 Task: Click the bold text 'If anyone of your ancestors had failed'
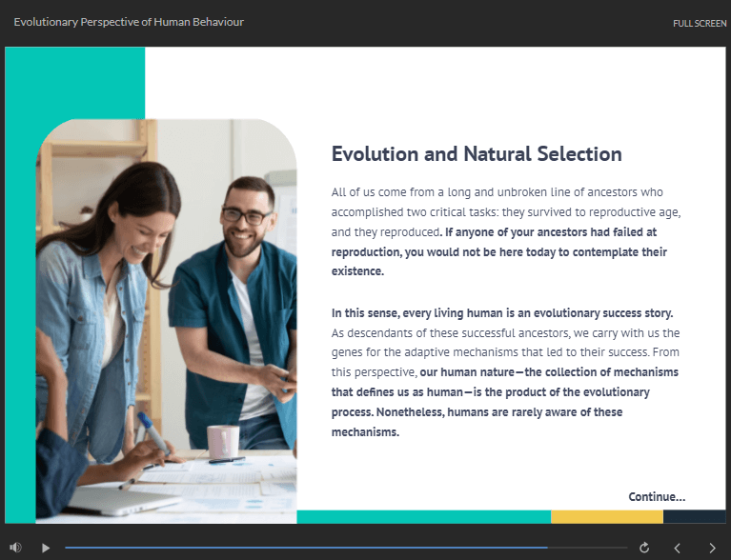tap(551, 232)
